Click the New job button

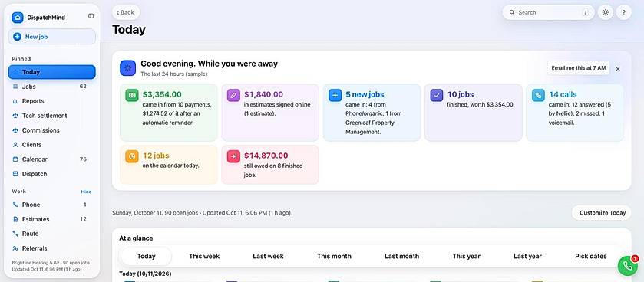(x=51, y=37)
